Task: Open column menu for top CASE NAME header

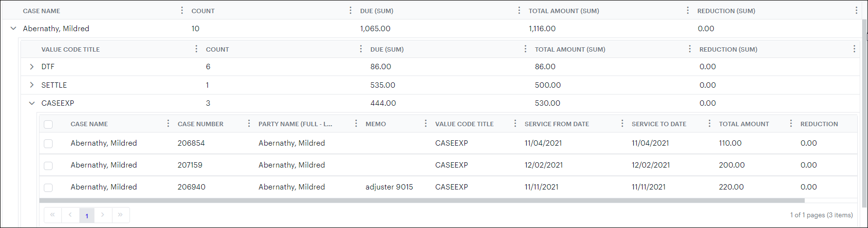Action: 182,10
